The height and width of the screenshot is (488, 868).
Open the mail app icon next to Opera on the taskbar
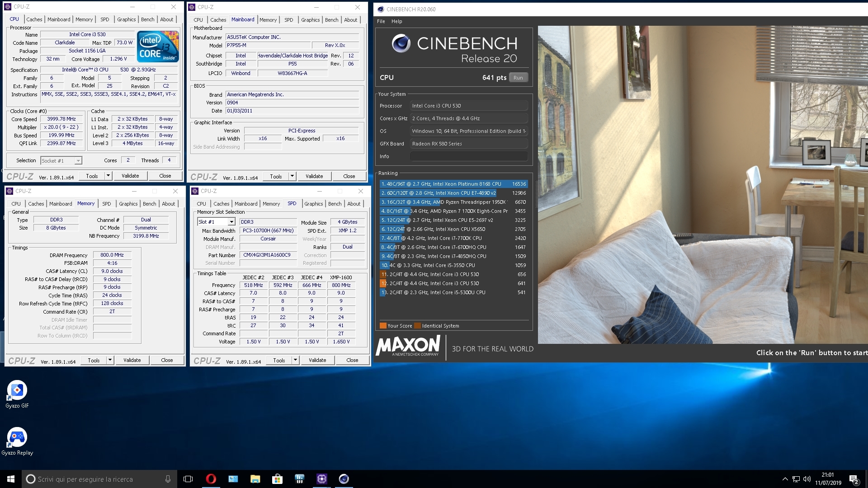point(233,479)
